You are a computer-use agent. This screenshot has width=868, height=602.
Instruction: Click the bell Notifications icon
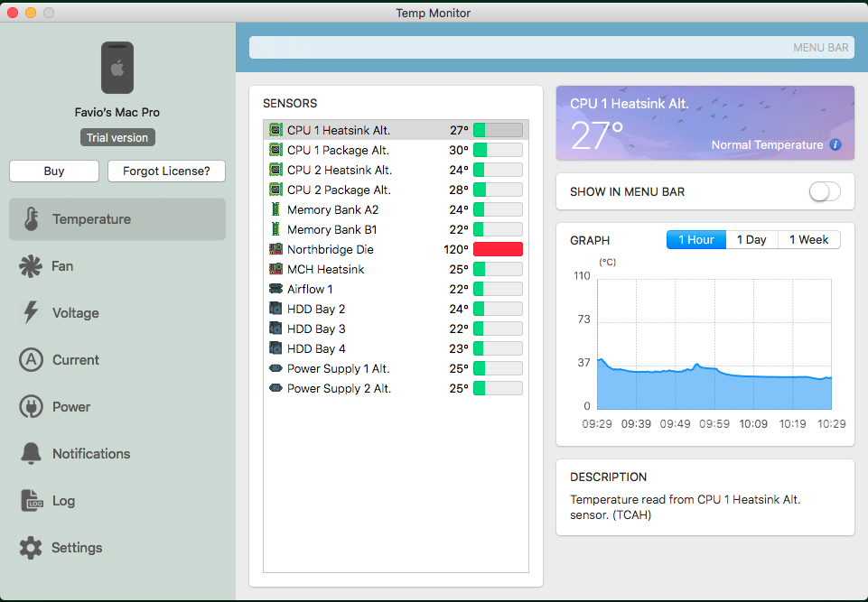31,453
